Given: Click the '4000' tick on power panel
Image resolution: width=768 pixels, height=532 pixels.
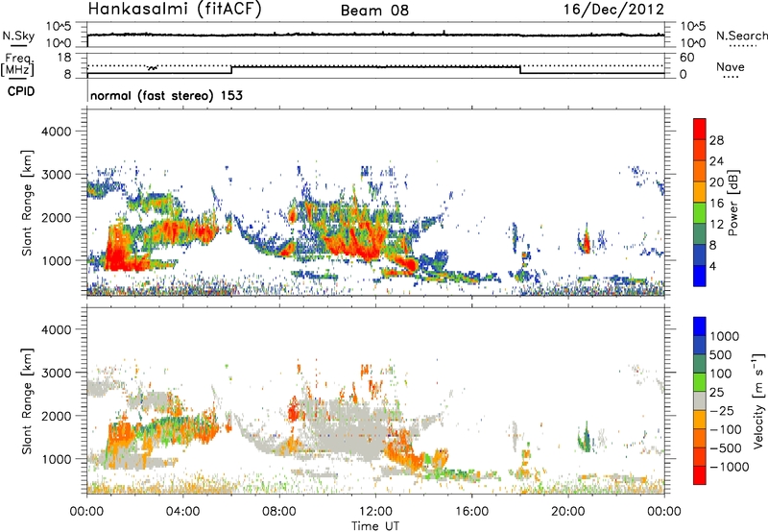Looking at the screenshot, I should 56,132.
